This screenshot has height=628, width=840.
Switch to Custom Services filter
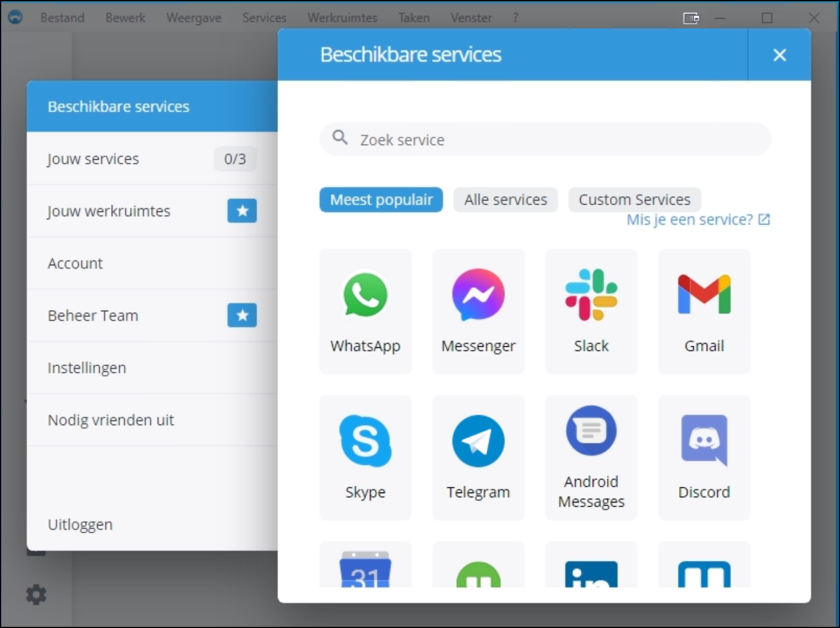[635, 200]
